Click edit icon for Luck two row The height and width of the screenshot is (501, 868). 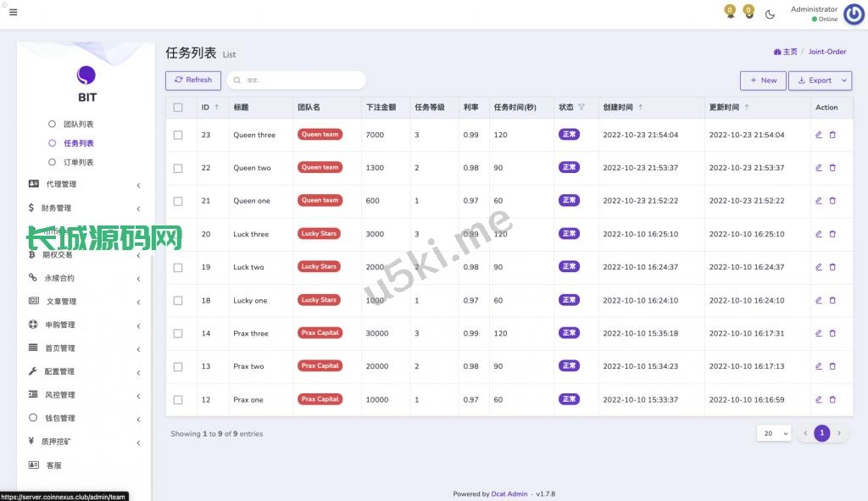tap(818, 267)
